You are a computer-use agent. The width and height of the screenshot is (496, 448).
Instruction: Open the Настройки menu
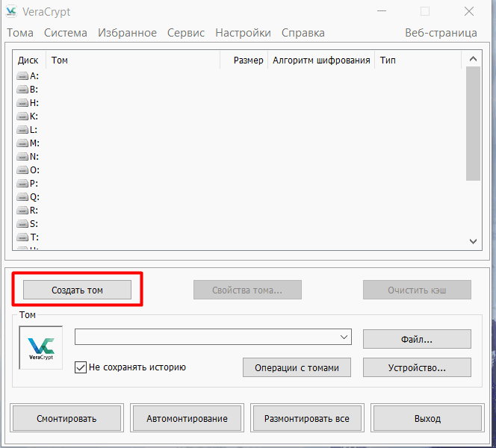(243, 33)
